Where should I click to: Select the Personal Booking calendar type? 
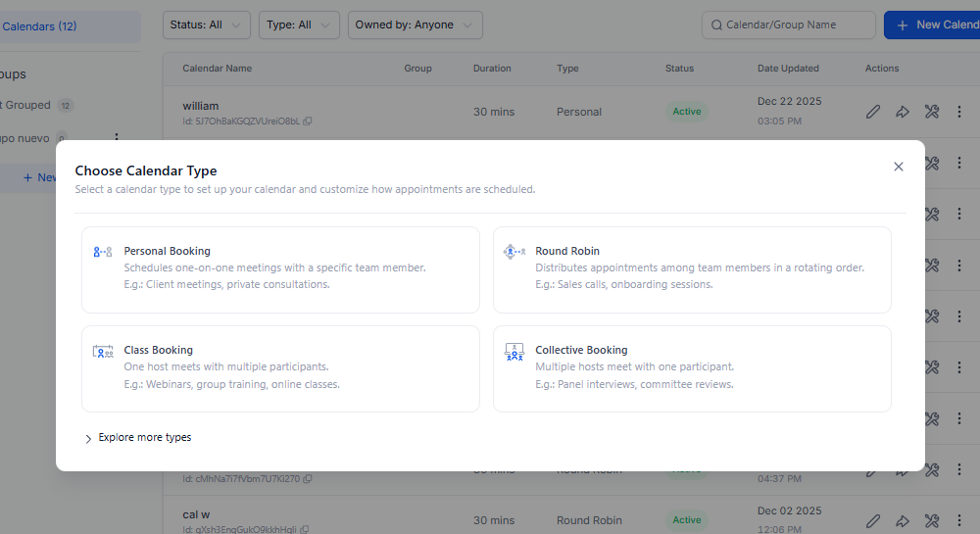tap(280, 269)
